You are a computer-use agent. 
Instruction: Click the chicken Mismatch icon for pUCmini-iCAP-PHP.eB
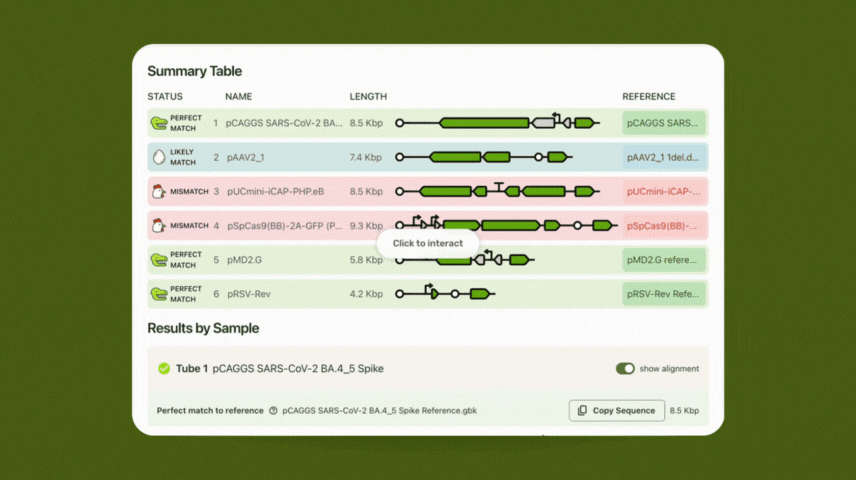tap(157, 191)
